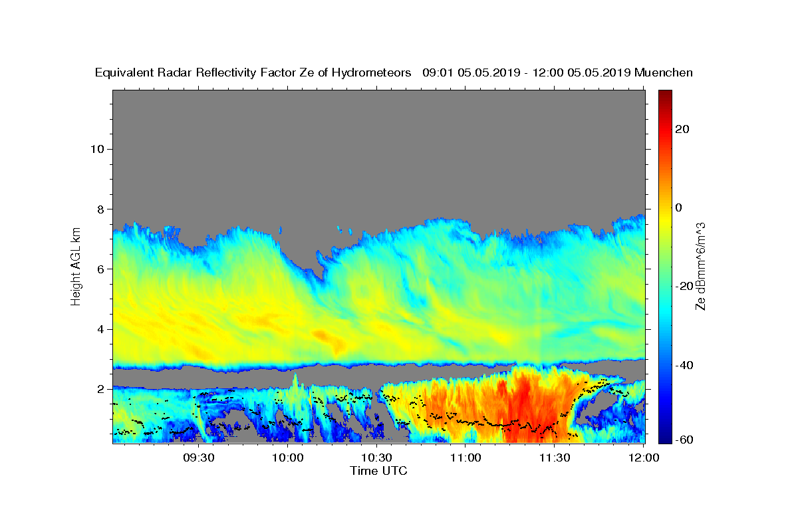
Task: Click the 12:00 time tick label
Action: (x=642, y=458)
